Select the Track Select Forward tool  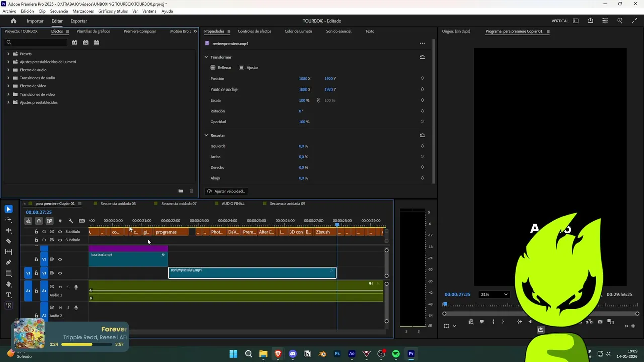(9, 220)
